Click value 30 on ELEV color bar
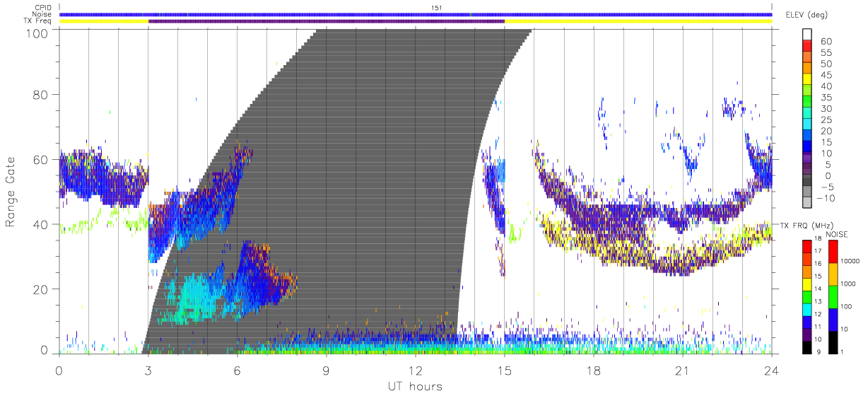 (826, 108)
